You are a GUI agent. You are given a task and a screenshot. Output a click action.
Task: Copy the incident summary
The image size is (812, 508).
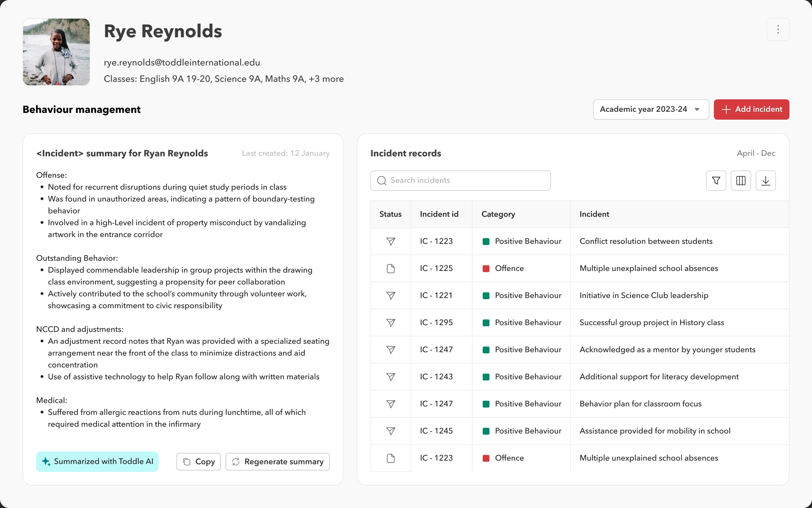[198, 462]
